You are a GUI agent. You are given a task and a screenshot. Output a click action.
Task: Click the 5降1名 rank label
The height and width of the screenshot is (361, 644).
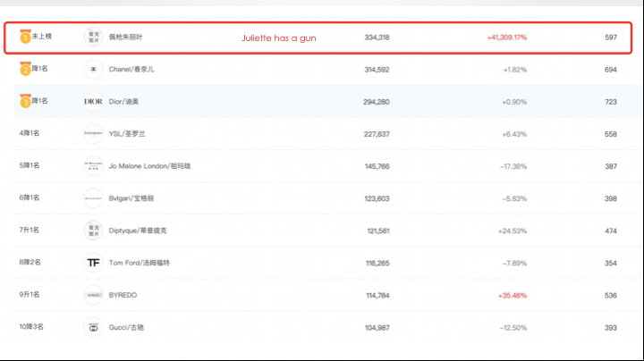click(30, 165)
